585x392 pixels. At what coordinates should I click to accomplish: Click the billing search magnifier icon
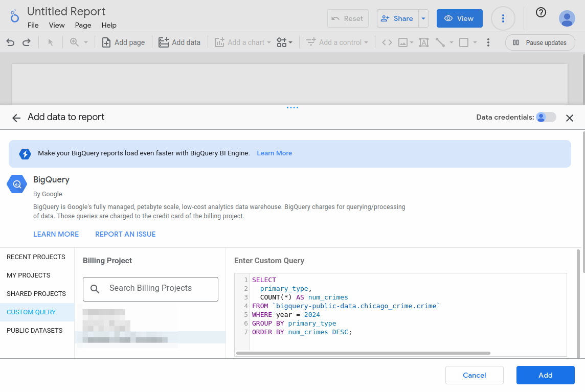click(95, 289)
